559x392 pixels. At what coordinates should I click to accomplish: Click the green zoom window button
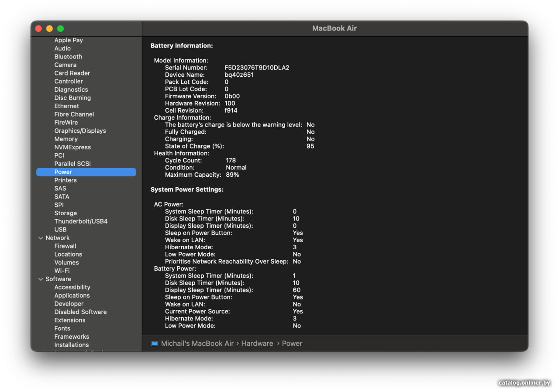point(60,29)
